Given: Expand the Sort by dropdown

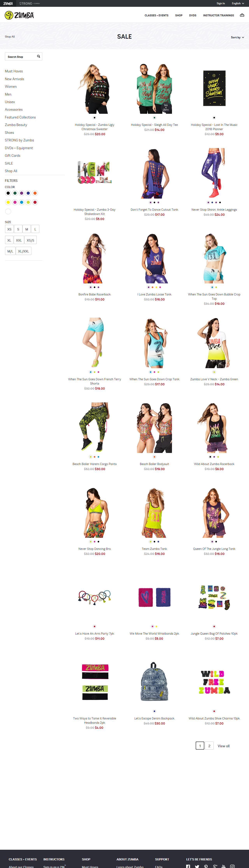Looking at the screenshot, I should tap(237, 37).
